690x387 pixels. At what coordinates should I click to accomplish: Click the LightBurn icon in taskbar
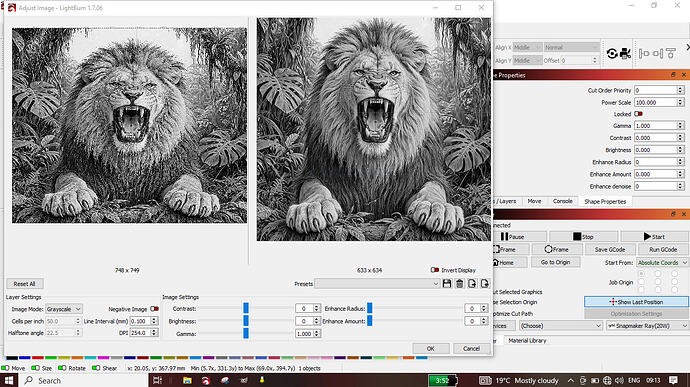click(x=206, y=380)
